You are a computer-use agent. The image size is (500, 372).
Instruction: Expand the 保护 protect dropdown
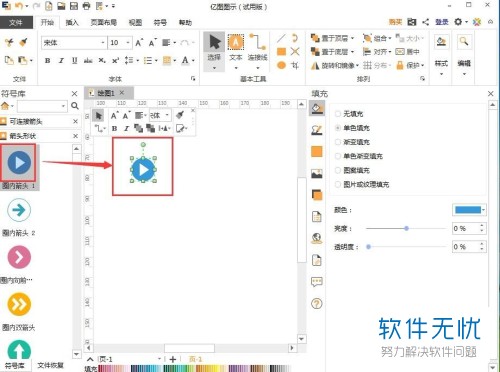click(422, 65)
